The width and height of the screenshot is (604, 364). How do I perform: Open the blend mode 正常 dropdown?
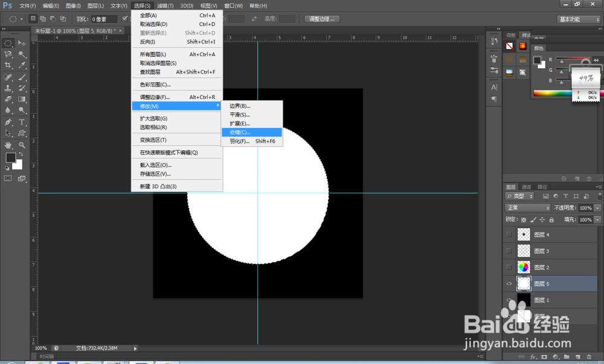point(528,208)
